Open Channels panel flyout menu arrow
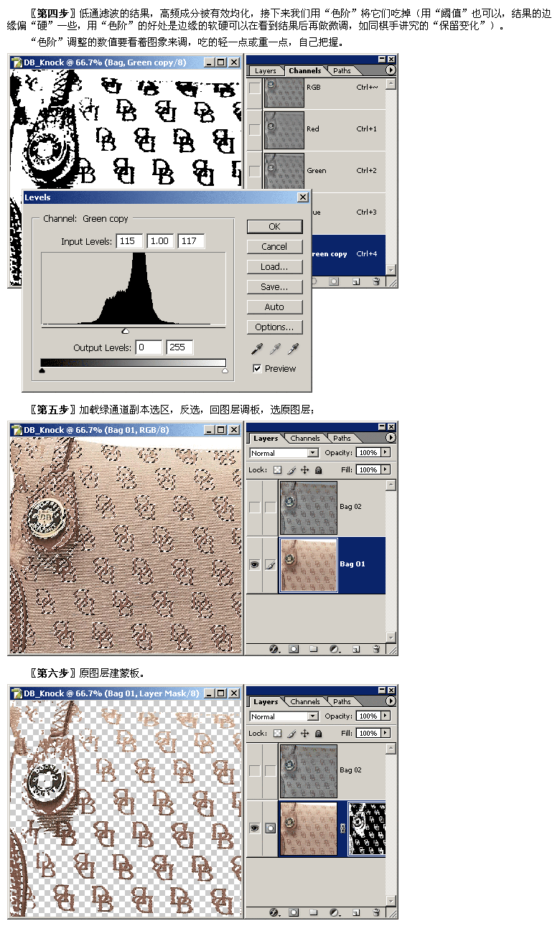560x926 pixels. coord(391,70)
